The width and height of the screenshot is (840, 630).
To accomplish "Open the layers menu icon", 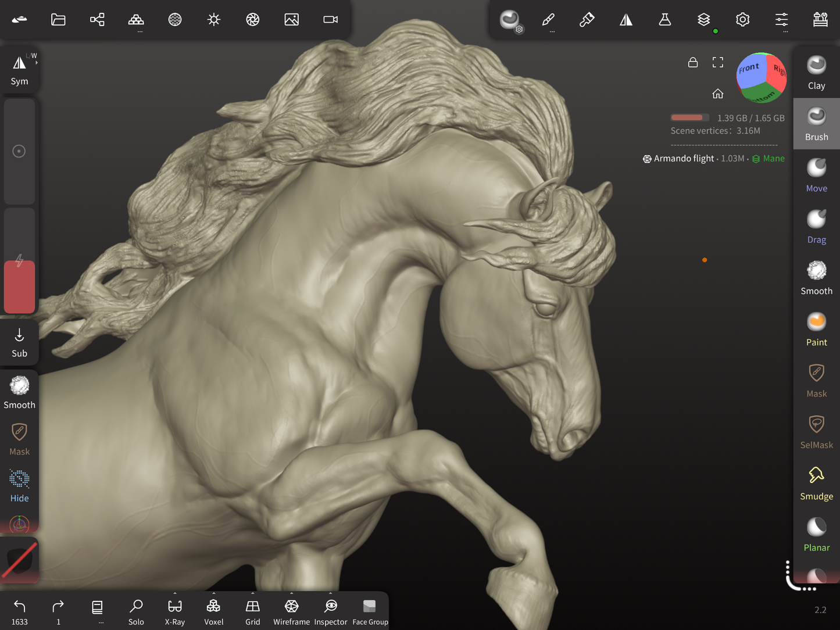I will click(703, 20).
